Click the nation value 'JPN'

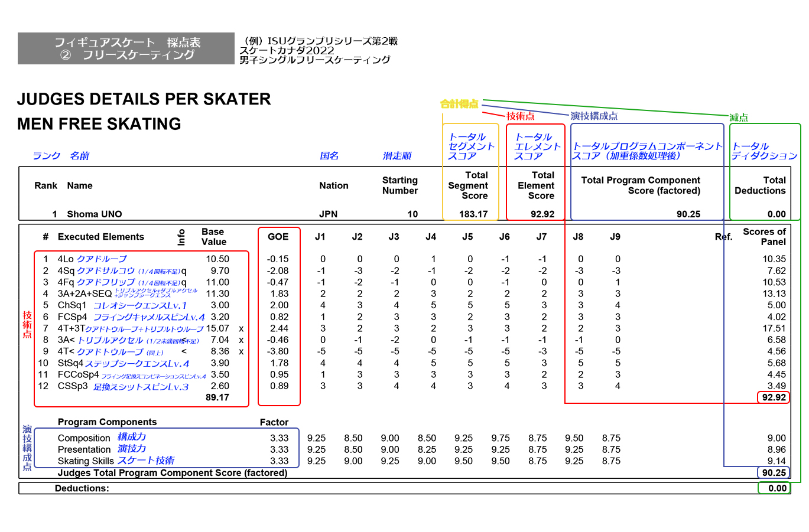coord(328,214)
